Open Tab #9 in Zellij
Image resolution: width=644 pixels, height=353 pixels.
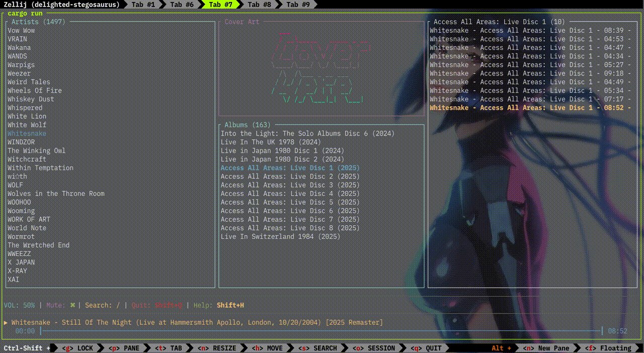pos(298,5)
